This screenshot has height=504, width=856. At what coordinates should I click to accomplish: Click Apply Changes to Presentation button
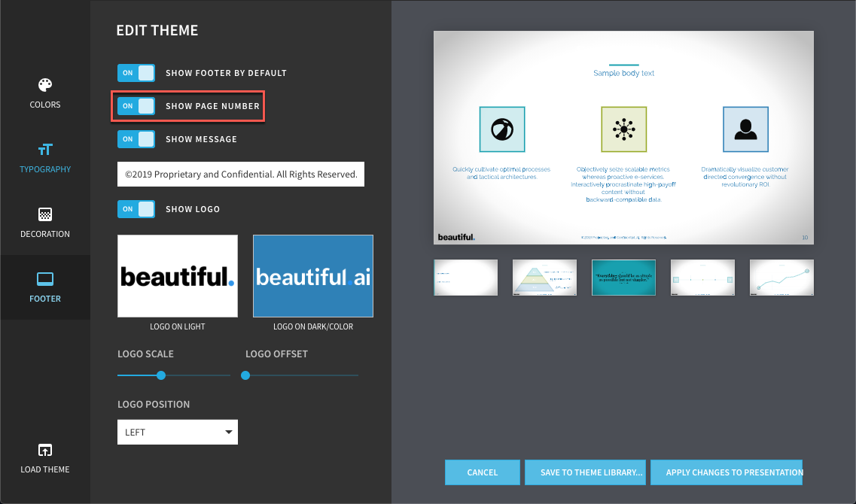pos(727,472)
